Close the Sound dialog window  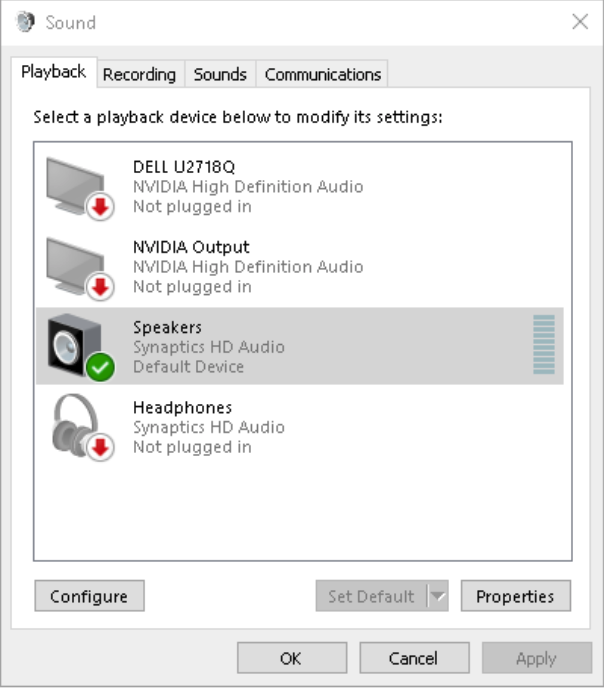coord(579,22)
